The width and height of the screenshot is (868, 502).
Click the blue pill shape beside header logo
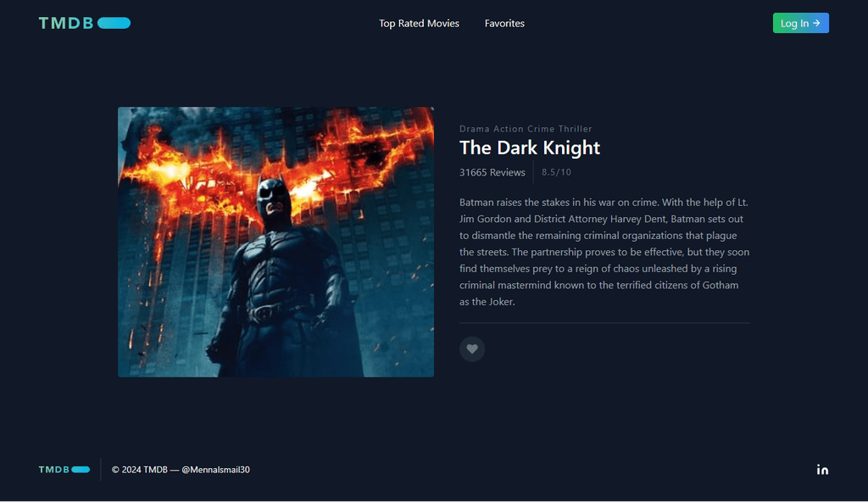click(x=114, y=23)
